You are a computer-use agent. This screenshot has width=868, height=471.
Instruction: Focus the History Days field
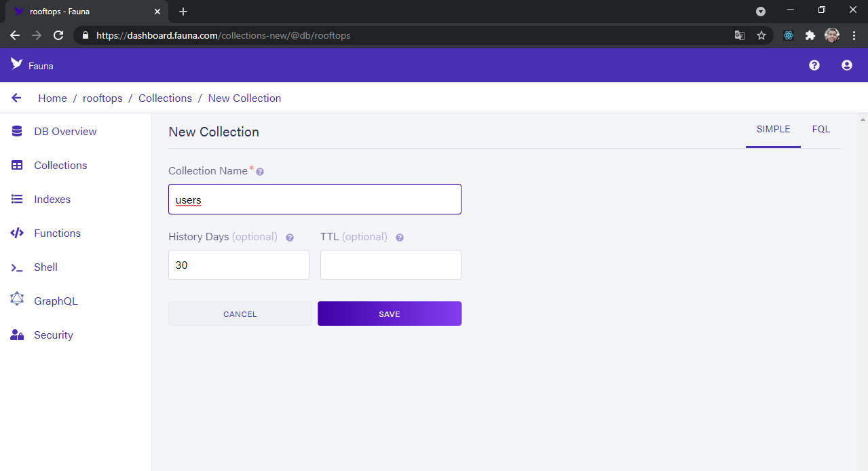click(239, 265)
